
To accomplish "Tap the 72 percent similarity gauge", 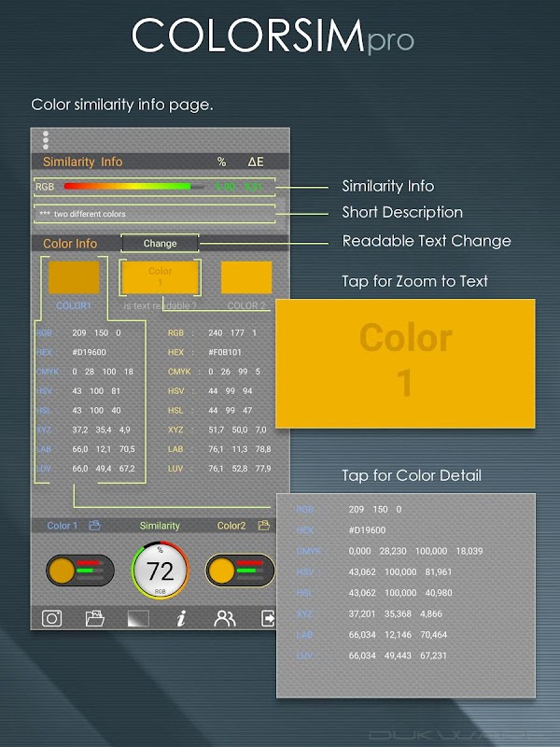I will [160, 570].
